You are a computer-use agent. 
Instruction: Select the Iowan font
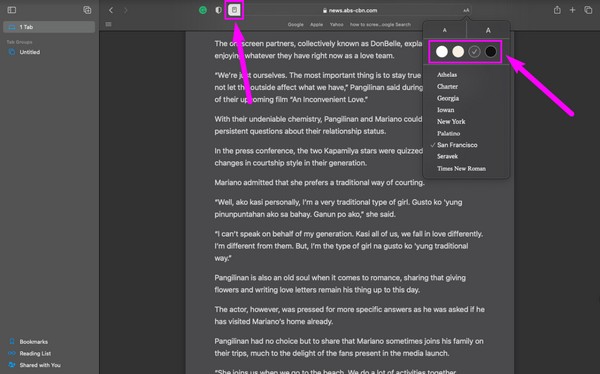pyautogui.click(x=446, y=110)
